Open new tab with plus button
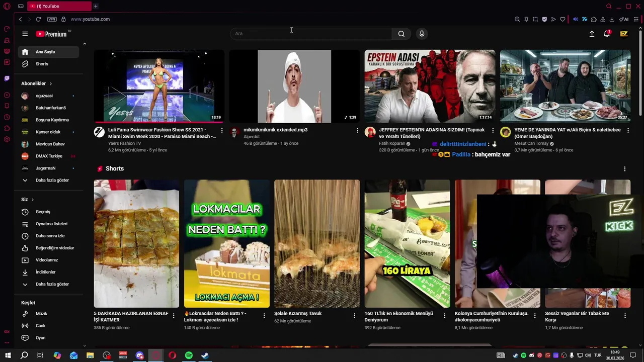Screen dimensions: 644x362 [x=96, y=6]
